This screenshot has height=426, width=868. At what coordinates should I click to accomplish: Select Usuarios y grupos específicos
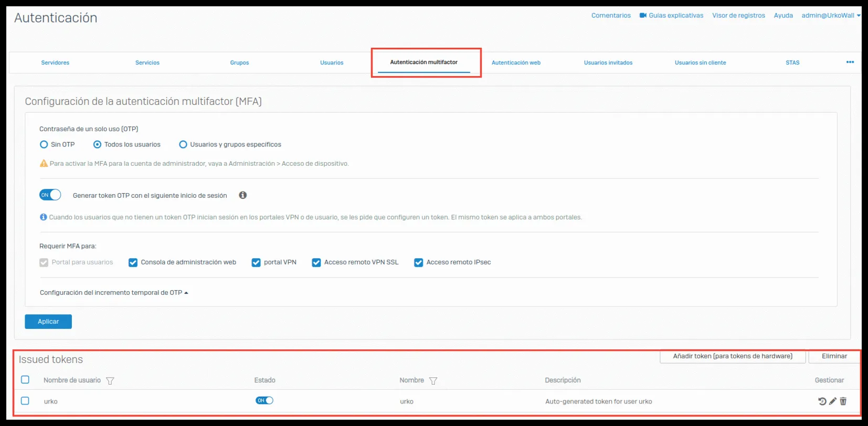click(x=183, y=144)
